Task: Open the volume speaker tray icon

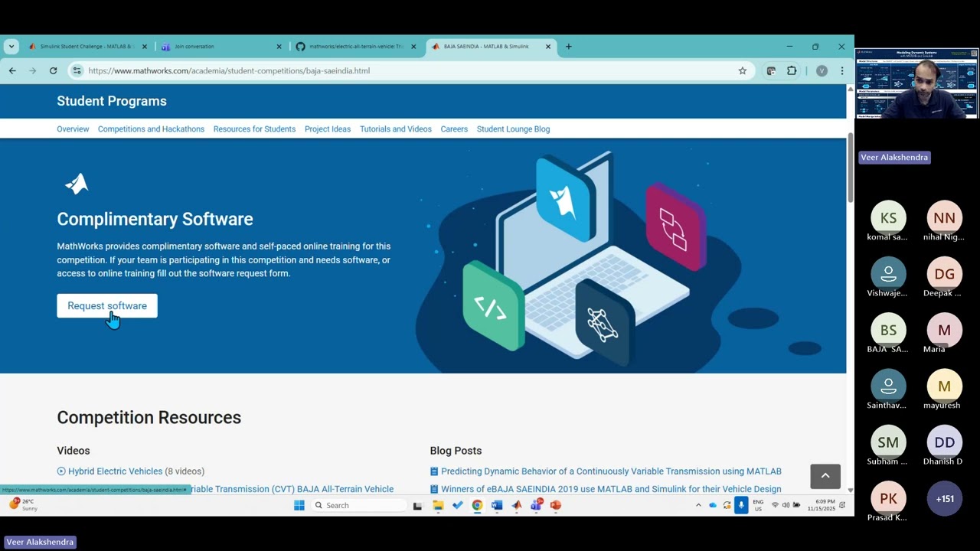Action: click(786, 505)
